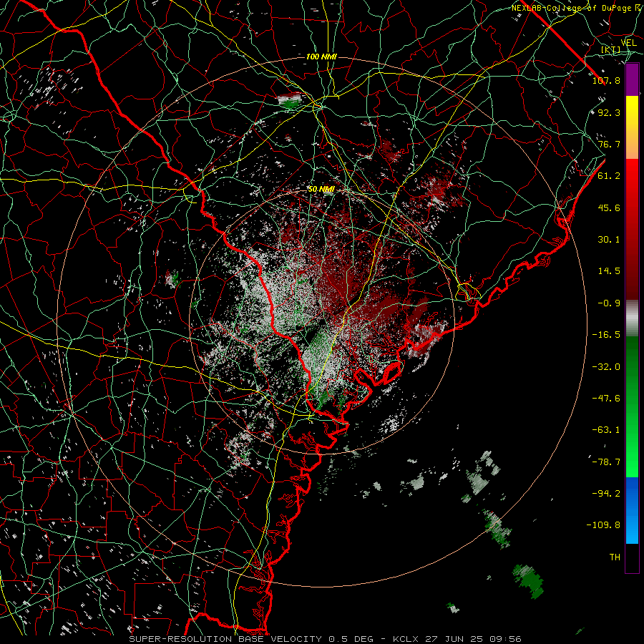This screenshot has height=644, width=644.
Task: Click the [KT] units label
Action: click(611, 49)
